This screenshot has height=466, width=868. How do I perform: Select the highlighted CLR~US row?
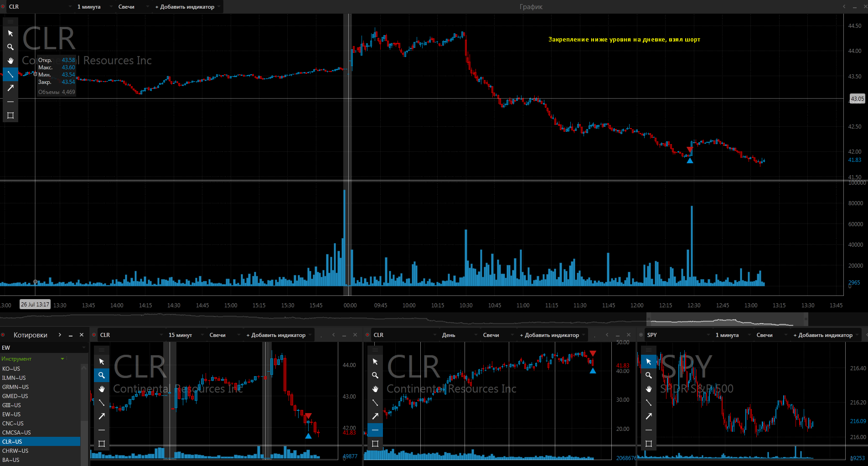pyautogui.click(x=40, y=442)
